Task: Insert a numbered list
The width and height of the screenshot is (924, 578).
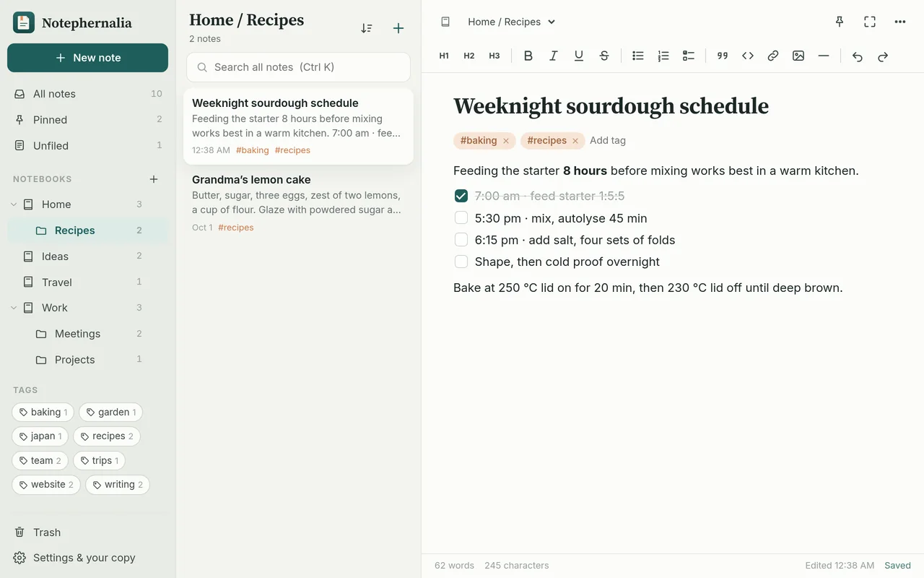Action: [663, 56]
